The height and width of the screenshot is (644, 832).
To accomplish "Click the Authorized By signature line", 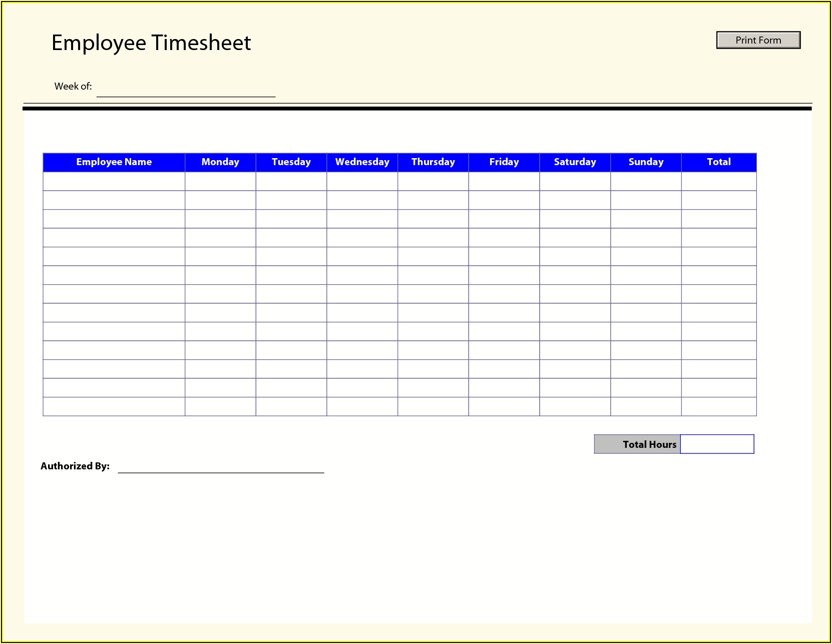I will tap(221, 466).
